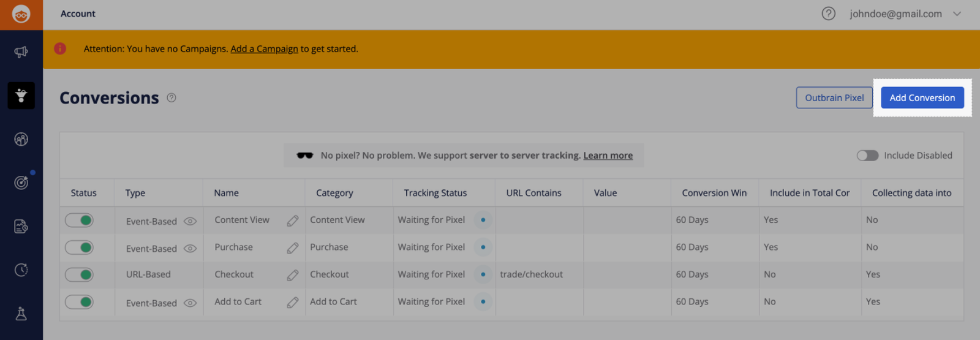
Task: Click the Purchase tracking status dot indicator
Action: pos(483,247)
